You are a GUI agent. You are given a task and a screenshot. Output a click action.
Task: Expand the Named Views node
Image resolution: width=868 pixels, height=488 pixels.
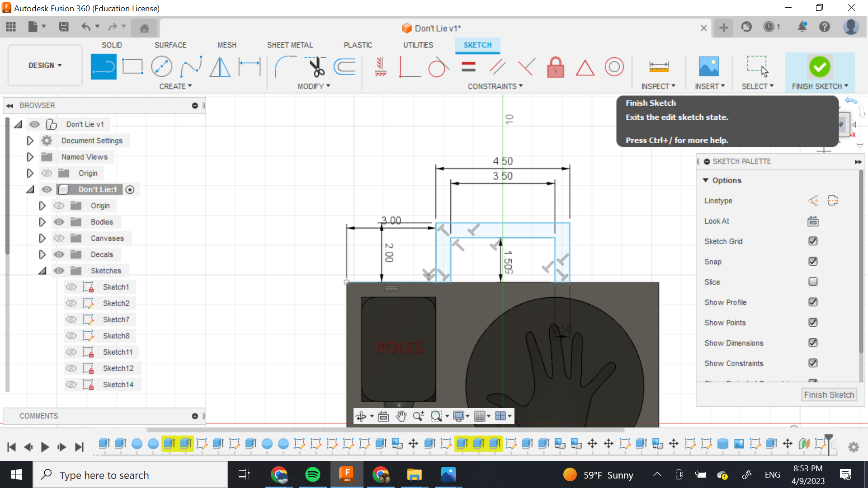point(30,157)
